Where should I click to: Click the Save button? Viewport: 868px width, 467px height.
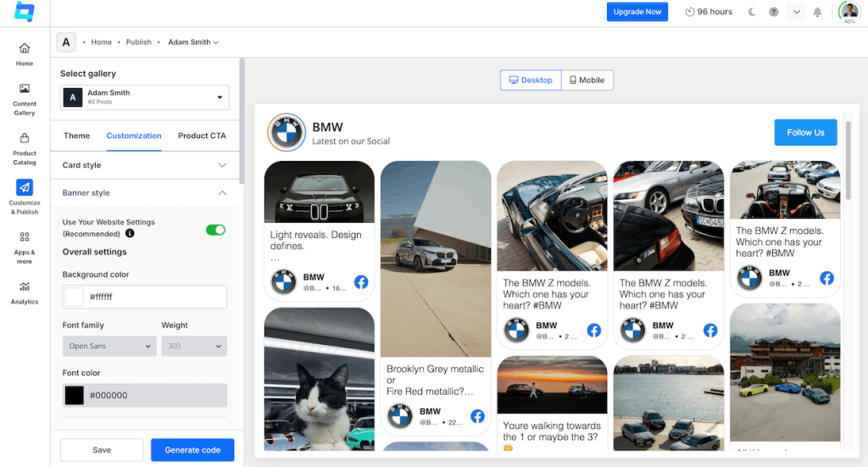pos(102,450)
